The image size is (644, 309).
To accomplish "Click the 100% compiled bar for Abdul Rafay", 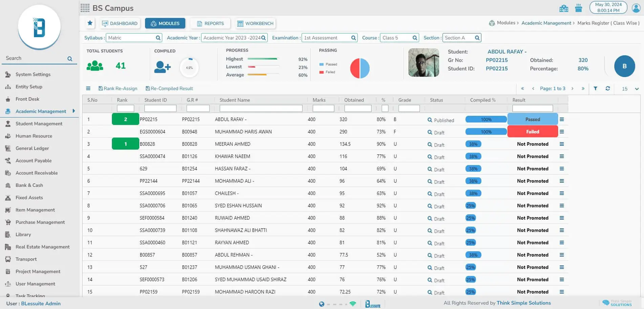I will (486, 119).
